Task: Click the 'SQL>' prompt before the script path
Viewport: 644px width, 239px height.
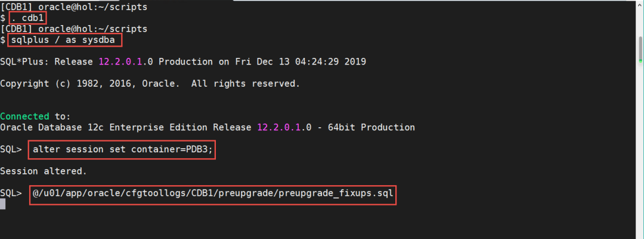Action: tap(11, 194)
